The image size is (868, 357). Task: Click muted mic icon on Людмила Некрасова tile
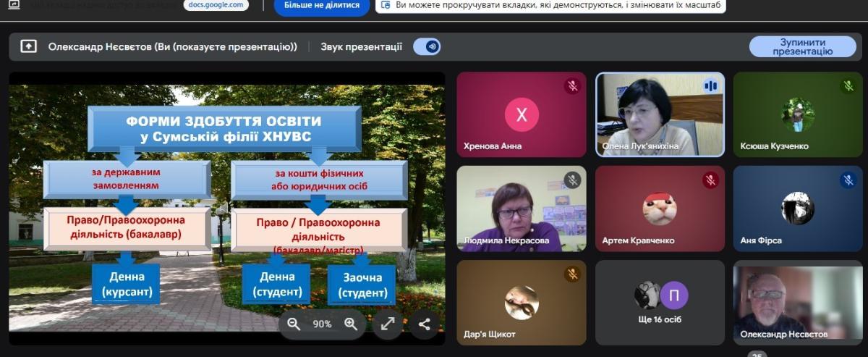tap(573, 180)
